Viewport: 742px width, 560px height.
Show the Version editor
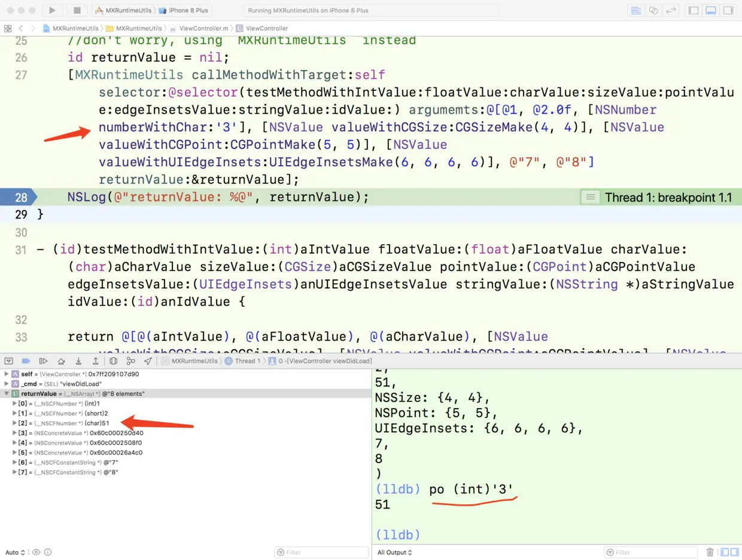pos(671,10)
